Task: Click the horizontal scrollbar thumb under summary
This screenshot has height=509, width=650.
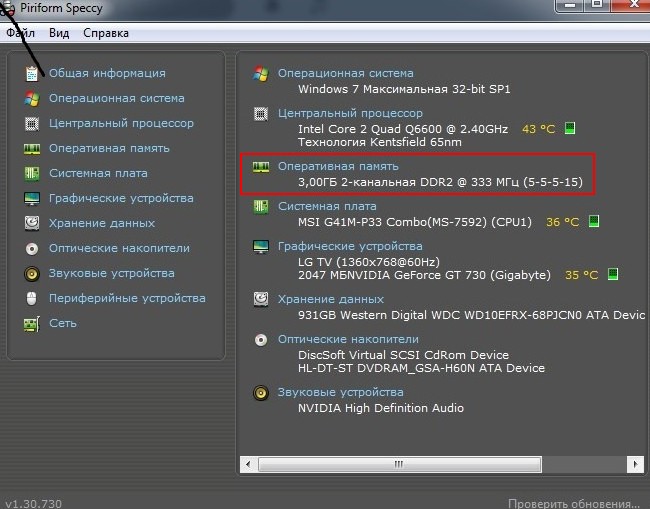Action: [x=399, y=465]
